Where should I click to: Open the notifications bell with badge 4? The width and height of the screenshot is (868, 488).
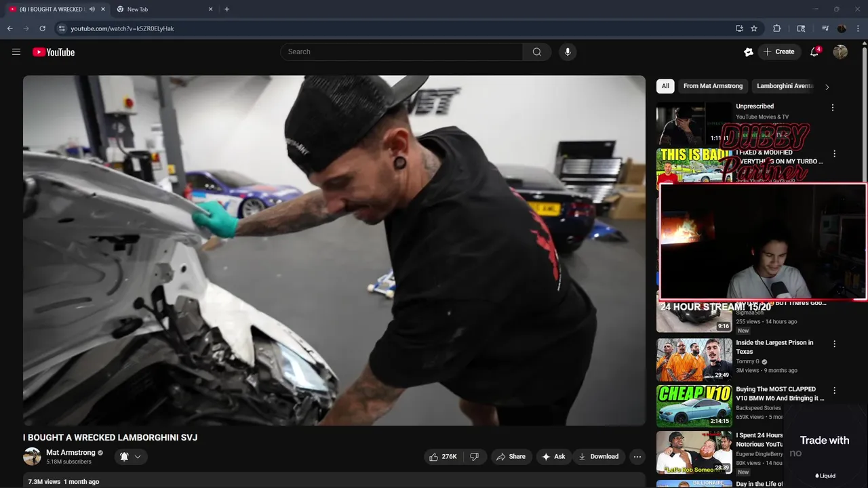point(814,52)
